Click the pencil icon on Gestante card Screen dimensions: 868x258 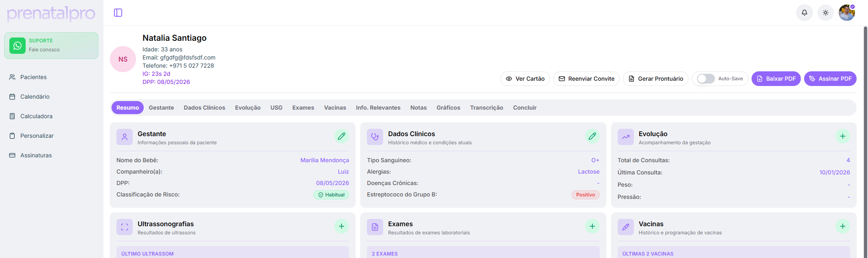[x=341, y=136]
